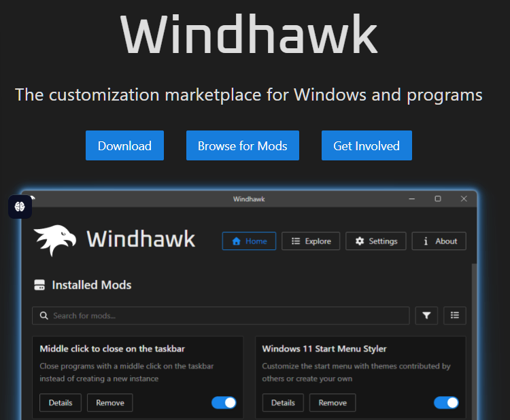Click the search magnifier icon
Screen dimensions: 510x420
(44, 315)
